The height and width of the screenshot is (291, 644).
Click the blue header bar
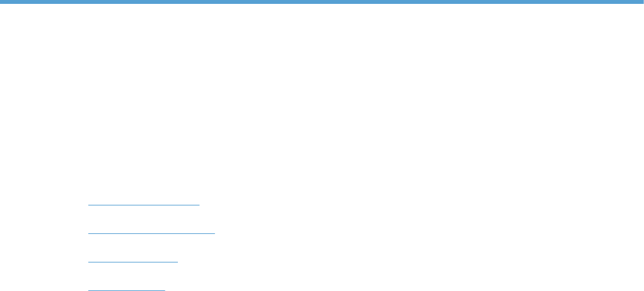point(322,2)
